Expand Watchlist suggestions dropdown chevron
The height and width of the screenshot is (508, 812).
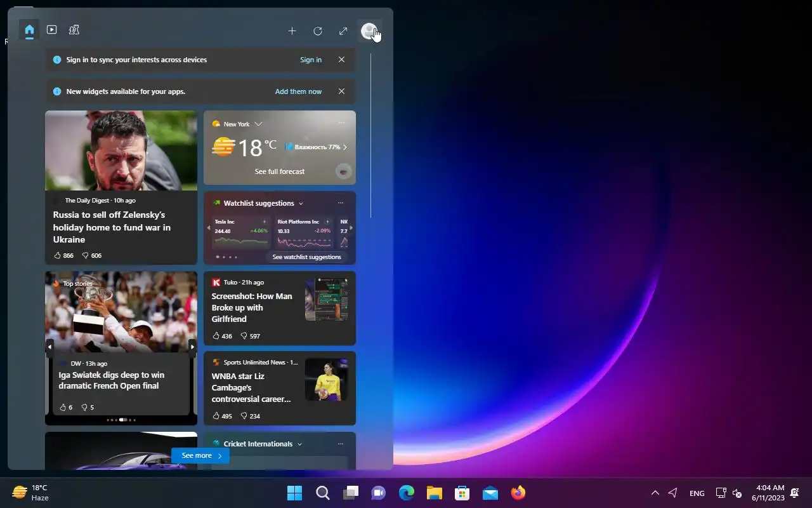click(301, 203)
